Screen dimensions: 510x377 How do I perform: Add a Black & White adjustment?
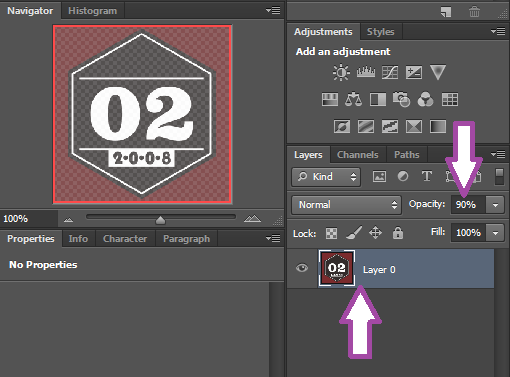pyautogui.click(x=378, y=99)
